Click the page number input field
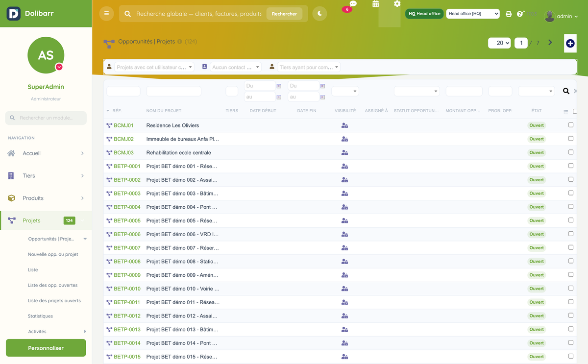Screen dimensions: 588x364 coord(521,43)
